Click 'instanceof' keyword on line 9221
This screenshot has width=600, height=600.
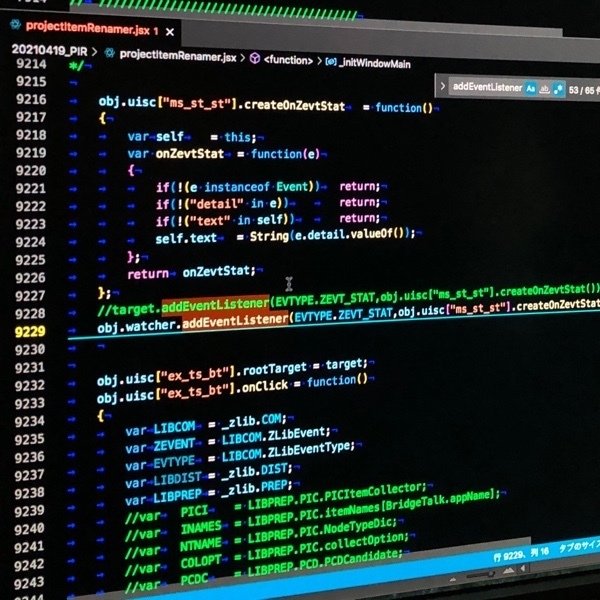tap(237, 187)
